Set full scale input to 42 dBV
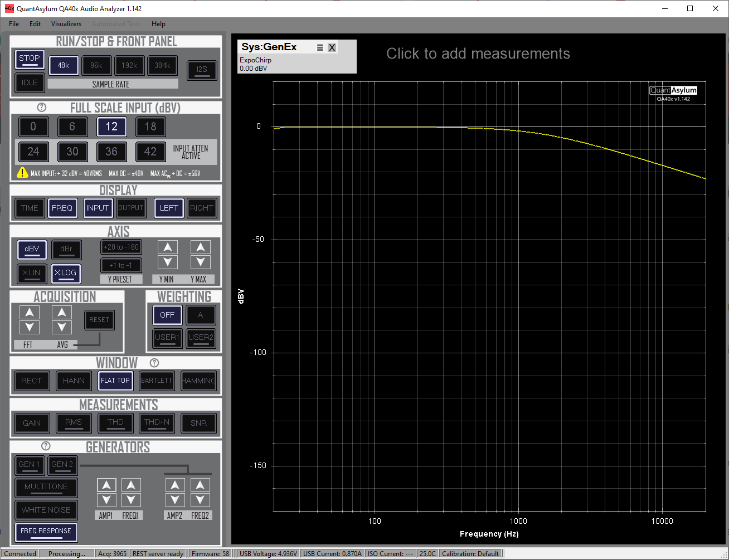 click(x=150, y=151)
